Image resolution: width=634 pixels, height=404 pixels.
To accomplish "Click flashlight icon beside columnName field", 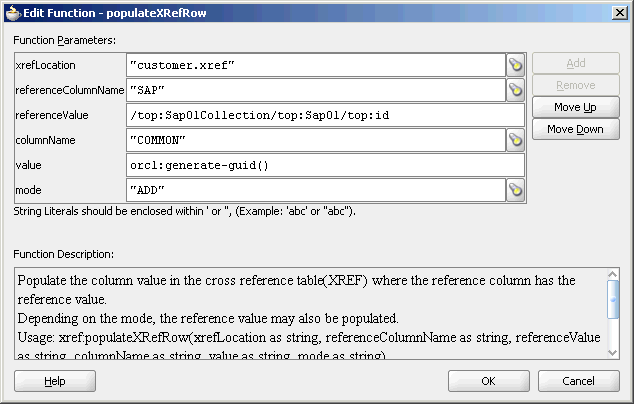I will (516, 140).
